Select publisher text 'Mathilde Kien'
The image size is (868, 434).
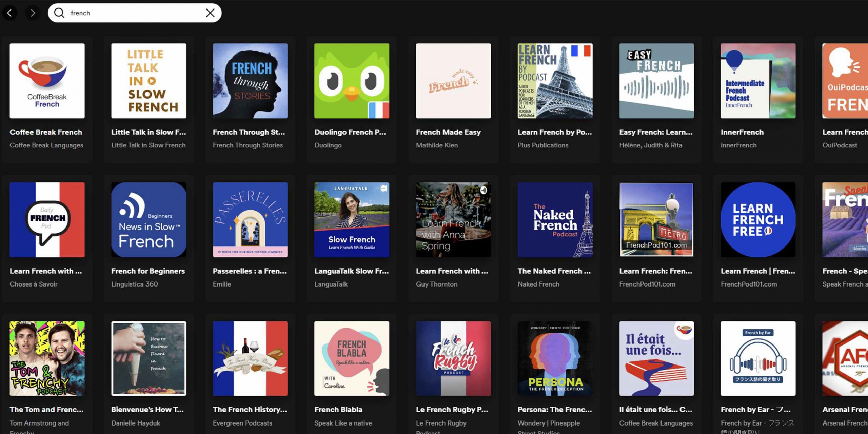(437, 145)
